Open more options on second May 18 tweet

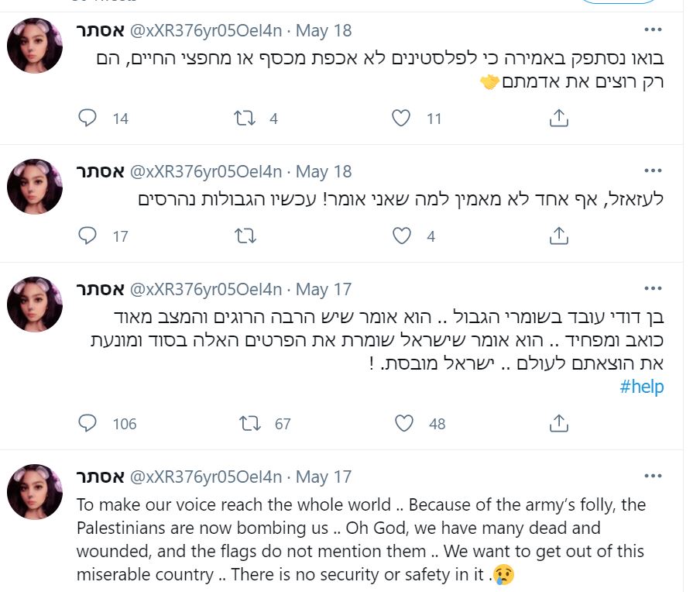point(653,170)
